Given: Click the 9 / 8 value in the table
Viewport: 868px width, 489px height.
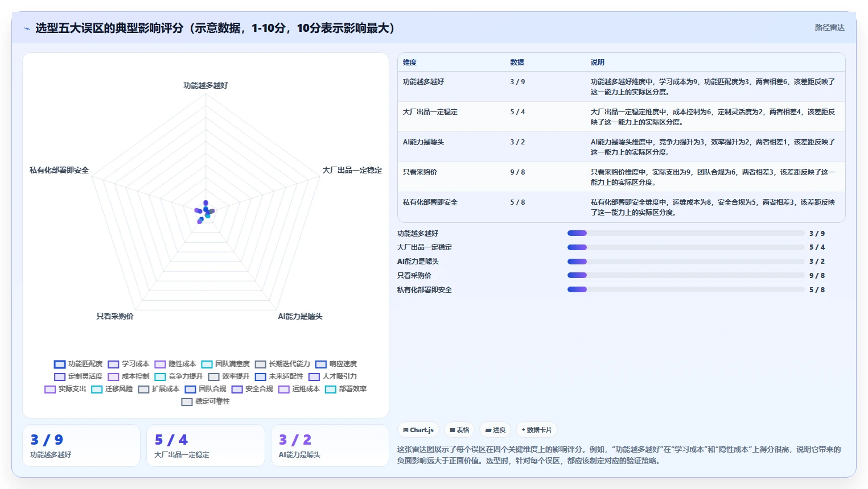Looking at the screenshot, I should (517, 172).
